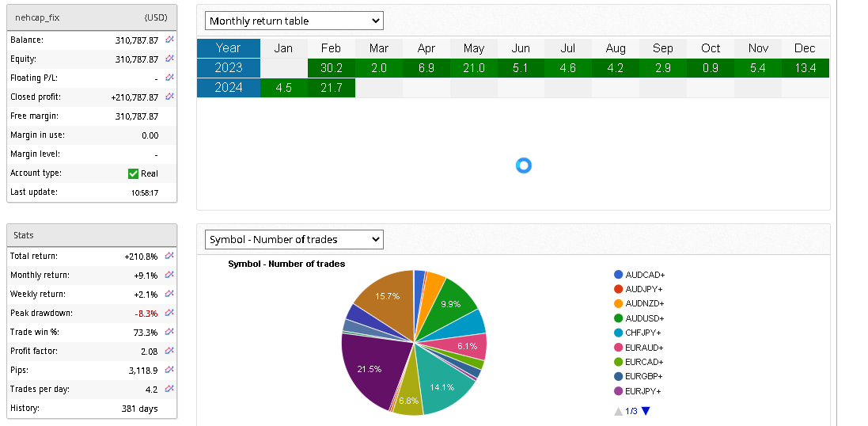Select the 2023 year row header

tap(228, 68)
